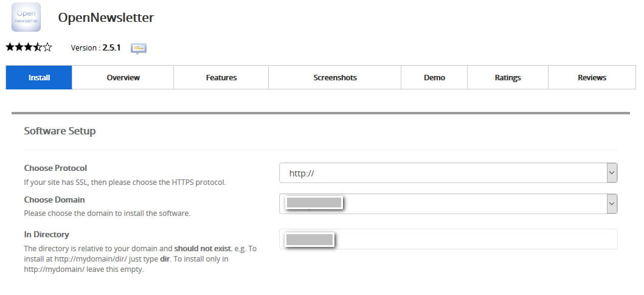Show the Reviews tab
The height and width of the screenshot is (295, 644).
point(592,77)
